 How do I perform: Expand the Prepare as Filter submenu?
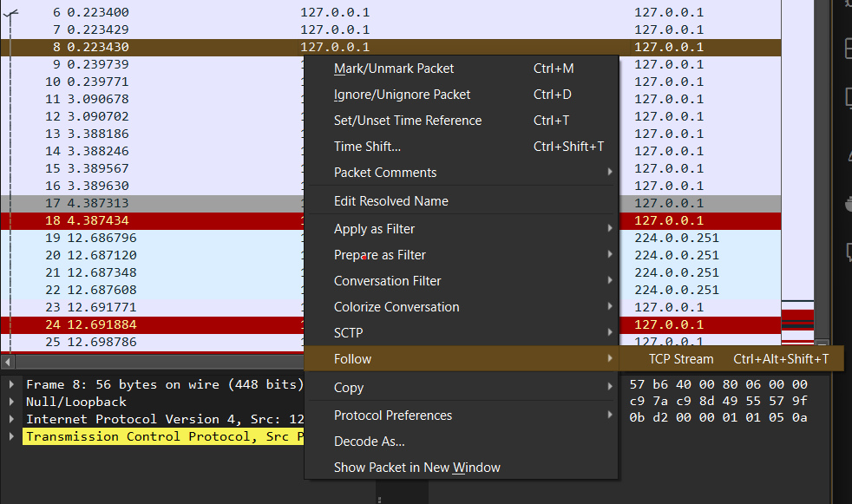coord(379,255)
